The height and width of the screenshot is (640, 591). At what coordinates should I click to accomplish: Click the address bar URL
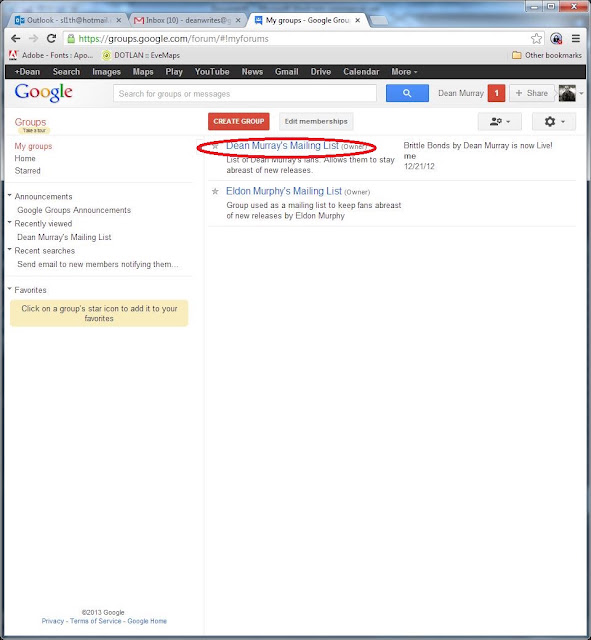(173, 39)
